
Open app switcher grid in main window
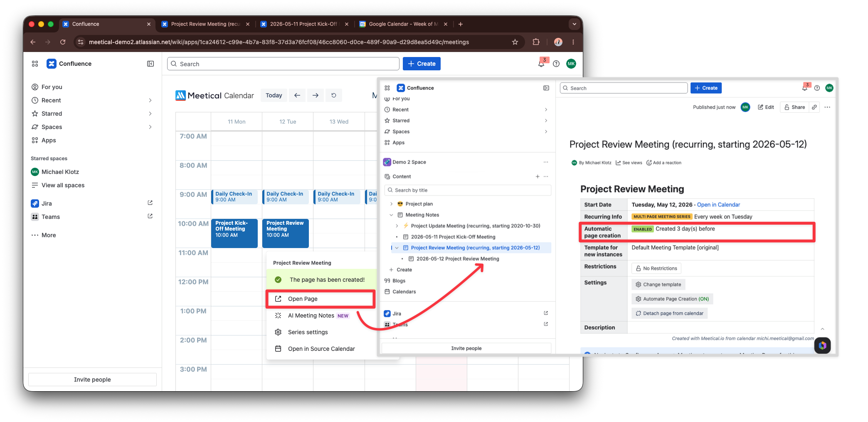[35, 64]
